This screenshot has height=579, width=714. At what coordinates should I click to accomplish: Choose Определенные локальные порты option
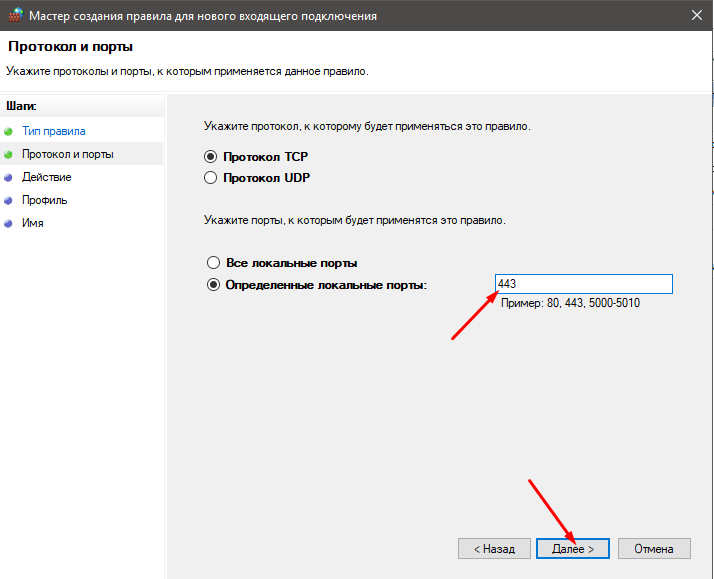(213, 285)
